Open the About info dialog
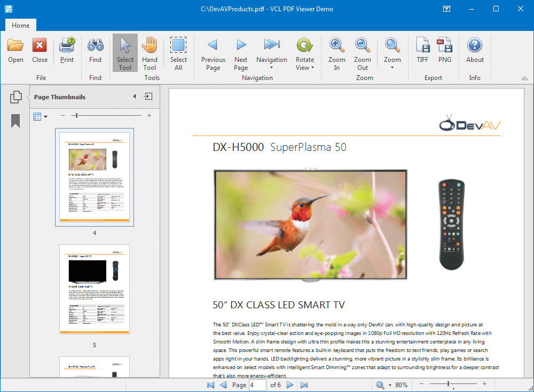 click(475, 51)
